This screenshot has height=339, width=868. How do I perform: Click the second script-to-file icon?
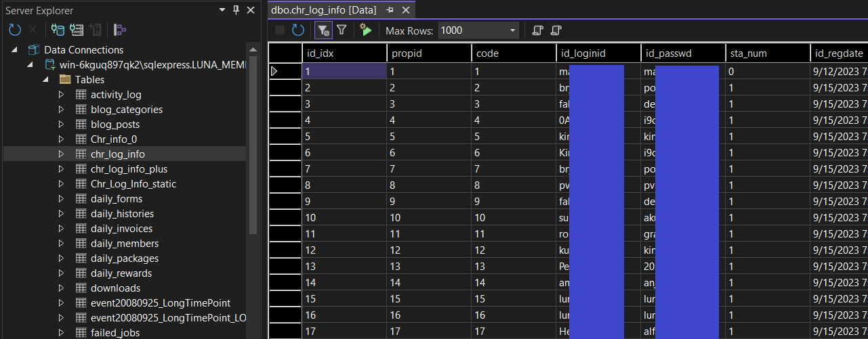click(556, 30)
